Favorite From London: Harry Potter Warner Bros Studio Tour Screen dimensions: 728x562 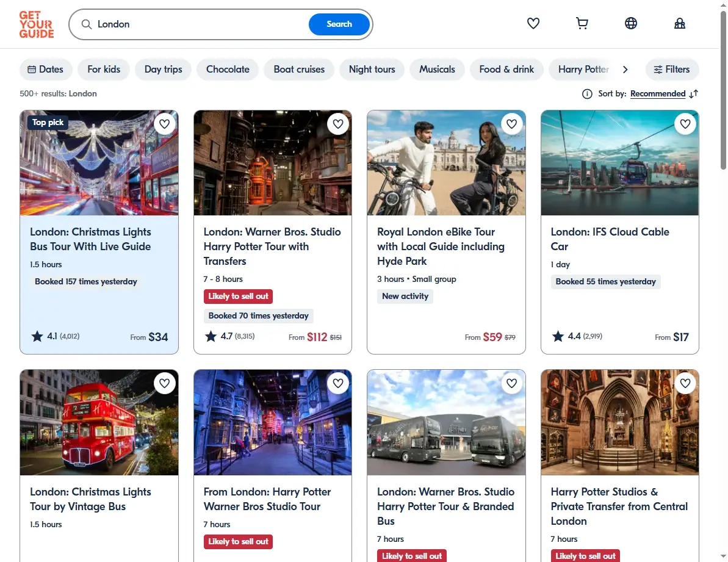338,383
